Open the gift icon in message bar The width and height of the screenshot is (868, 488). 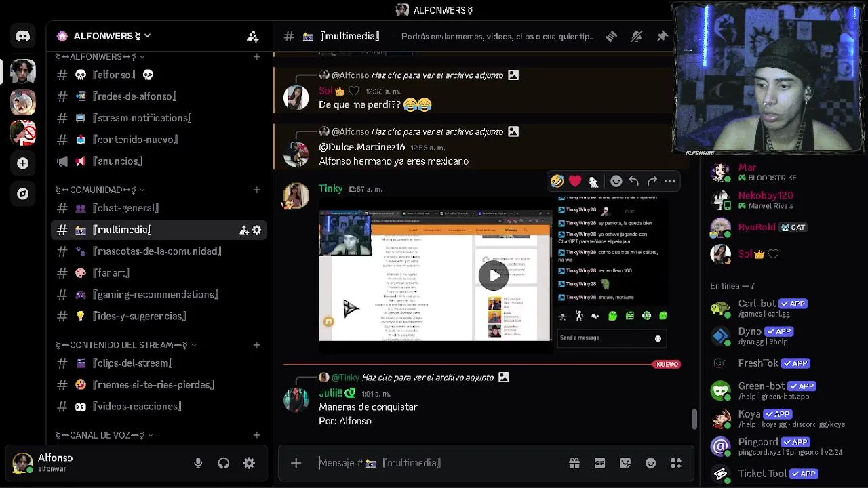574,463
